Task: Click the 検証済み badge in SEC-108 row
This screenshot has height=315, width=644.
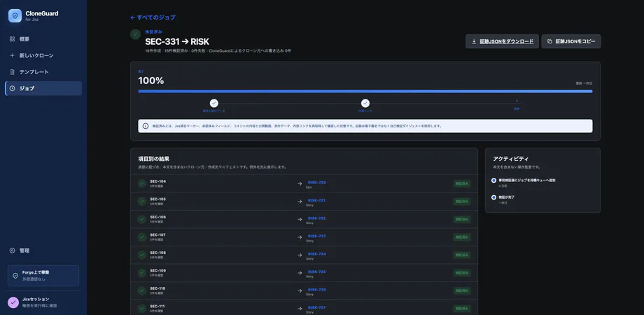Action: 462,255
